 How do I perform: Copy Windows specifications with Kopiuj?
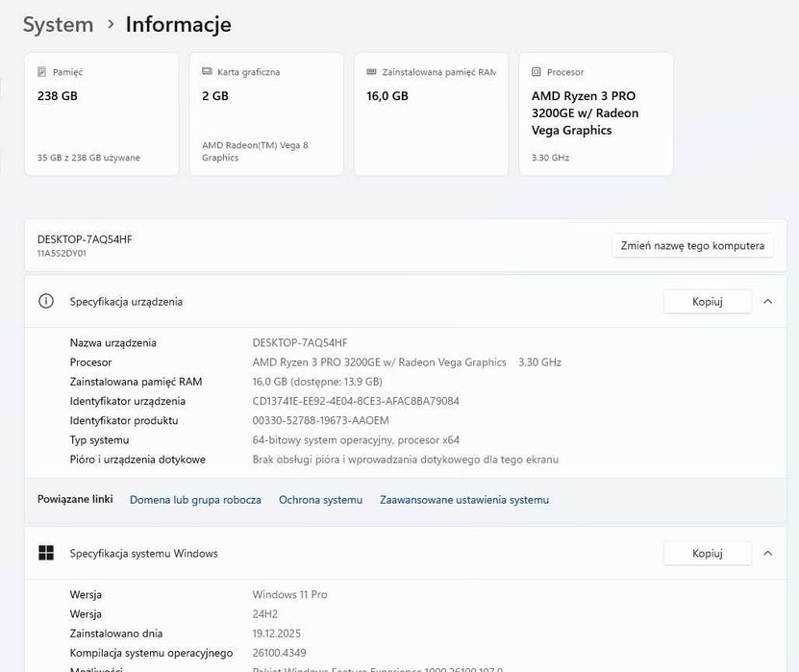[x=708, y=554]
